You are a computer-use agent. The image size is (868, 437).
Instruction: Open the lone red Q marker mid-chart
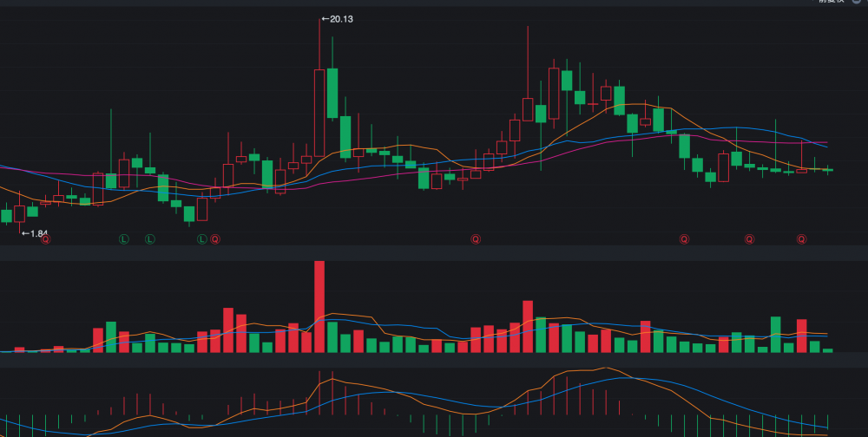(476, 238)
